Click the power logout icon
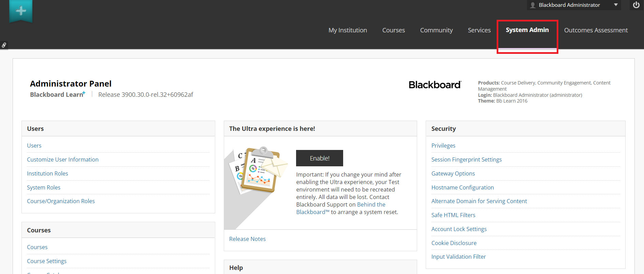The image size is (644, 274). point(636,5)
